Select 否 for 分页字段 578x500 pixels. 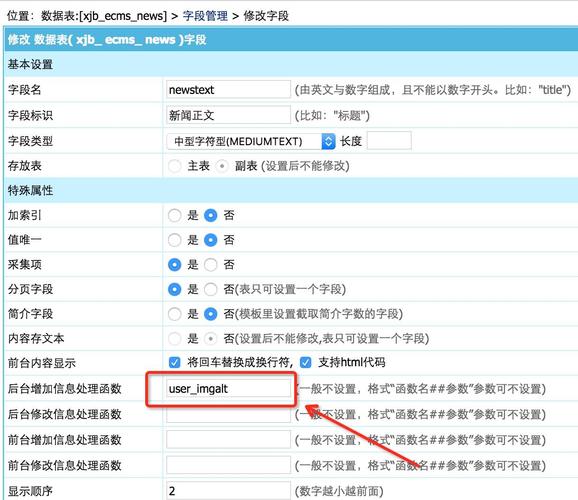[210, 289]
